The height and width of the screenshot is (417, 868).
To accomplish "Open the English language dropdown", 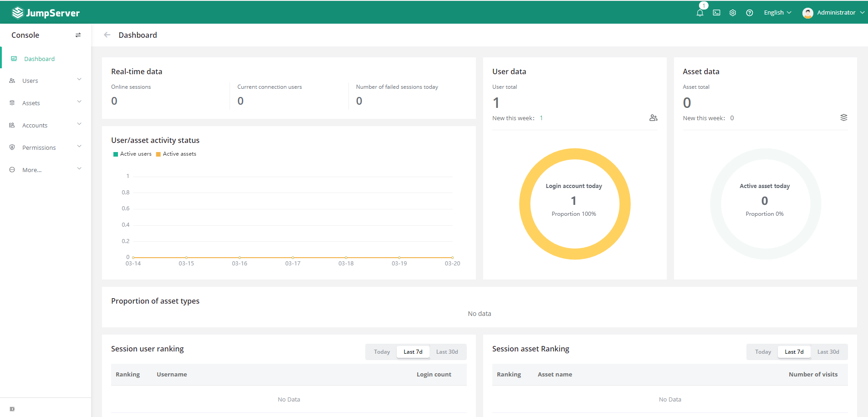I will tap(777, 13).
